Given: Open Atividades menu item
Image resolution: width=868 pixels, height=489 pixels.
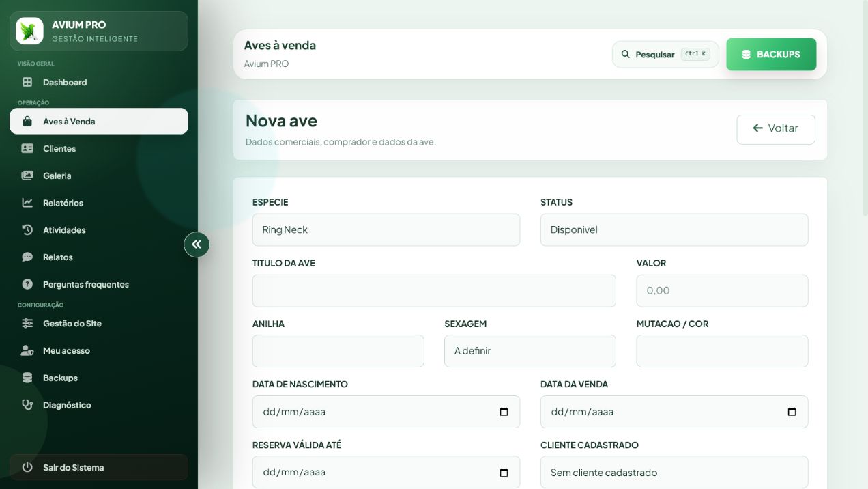Looking at the screenshot, I should [x=99, y=230].
